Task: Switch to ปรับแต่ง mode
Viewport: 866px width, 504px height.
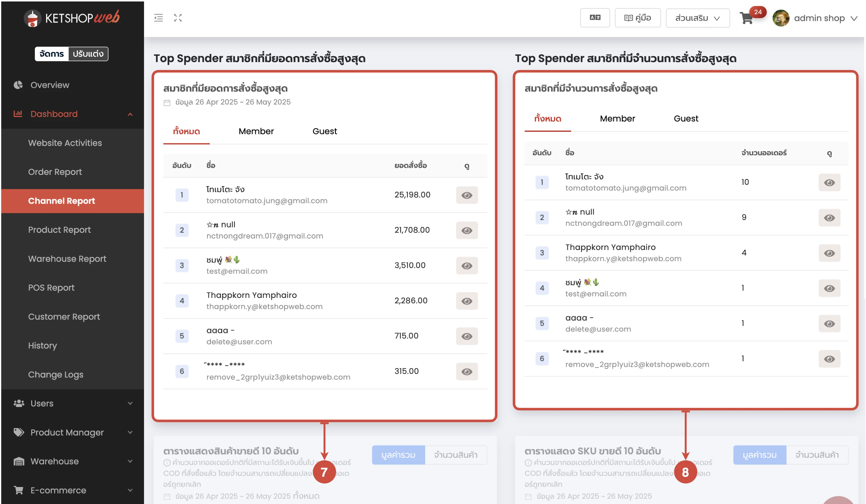Action: click(88, 54)
